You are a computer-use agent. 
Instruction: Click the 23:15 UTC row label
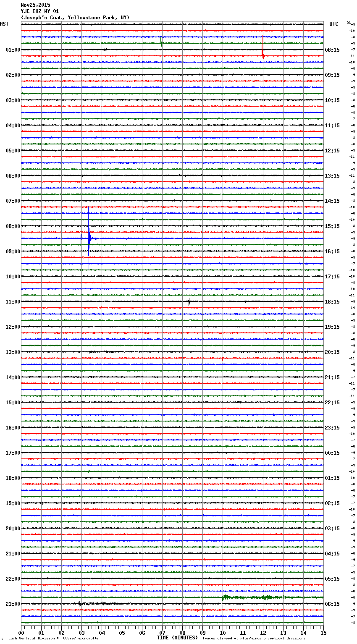(332, 428)
